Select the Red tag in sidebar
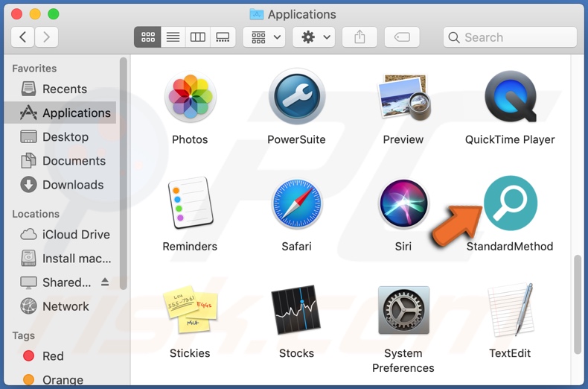 point(53,356)
